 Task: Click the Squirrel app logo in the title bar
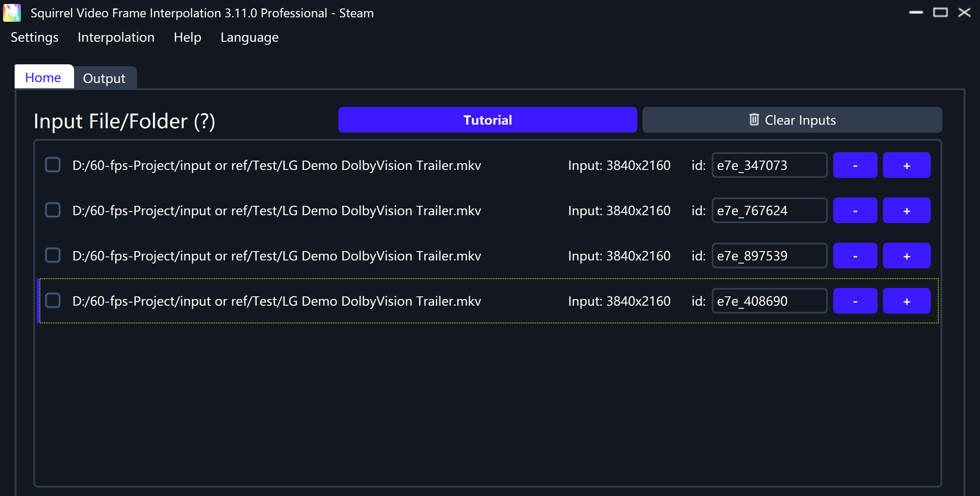tap(12, 13)
